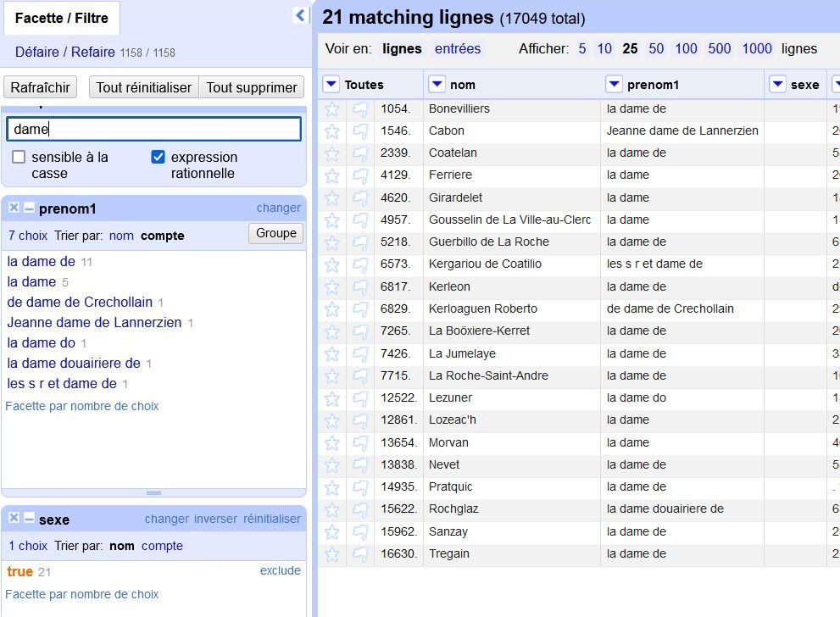Click Tout réinitialiser button

(143, 87)
